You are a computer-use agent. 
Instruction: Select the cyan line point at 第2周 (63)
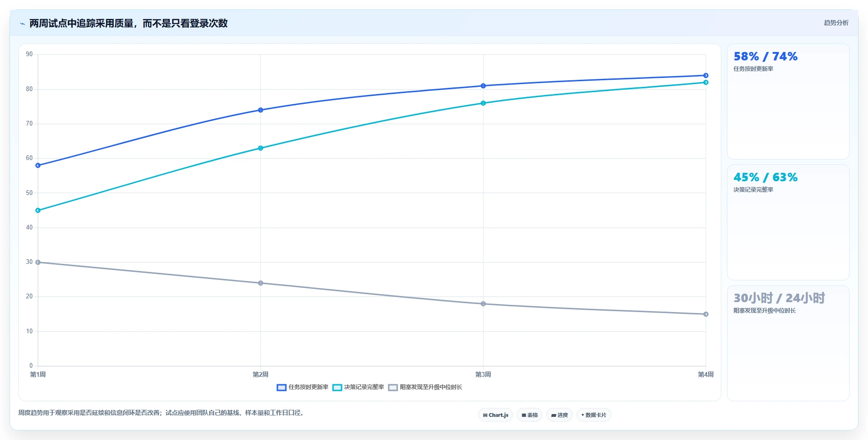[x=260, y=148]
